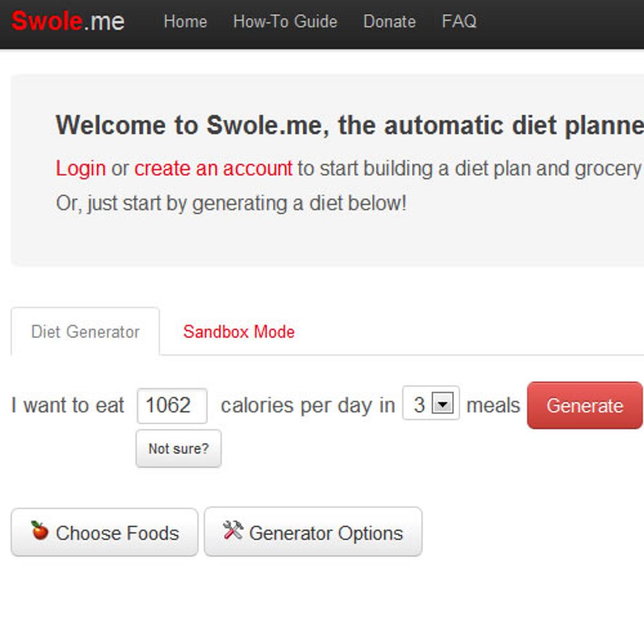This screenshot has width=644, height=644.
Task: Click the tools icon on Generator Options
Action: (x=233, y=530)
